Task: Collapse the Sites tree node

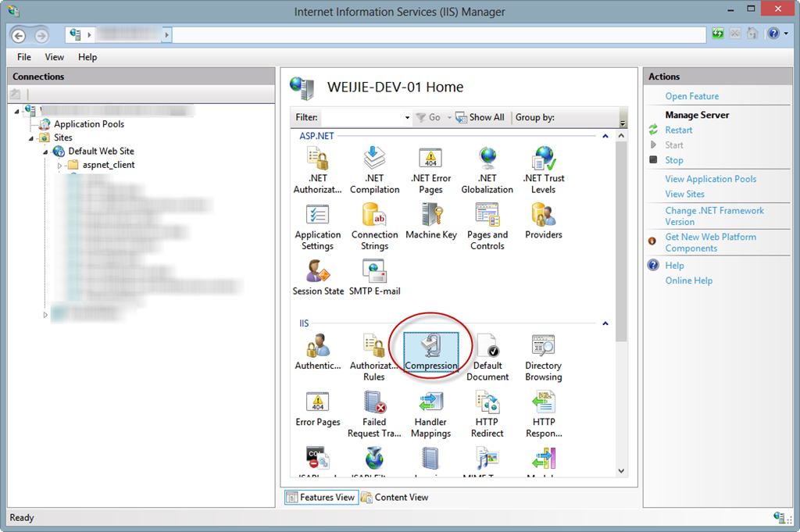Action: pos(31,138)
